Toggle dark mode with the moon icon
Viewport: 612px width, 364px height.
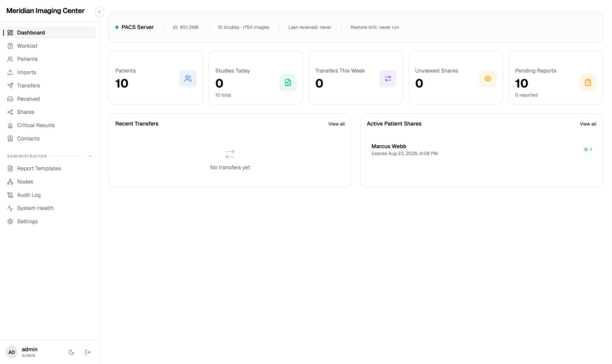tap(71, 352)
